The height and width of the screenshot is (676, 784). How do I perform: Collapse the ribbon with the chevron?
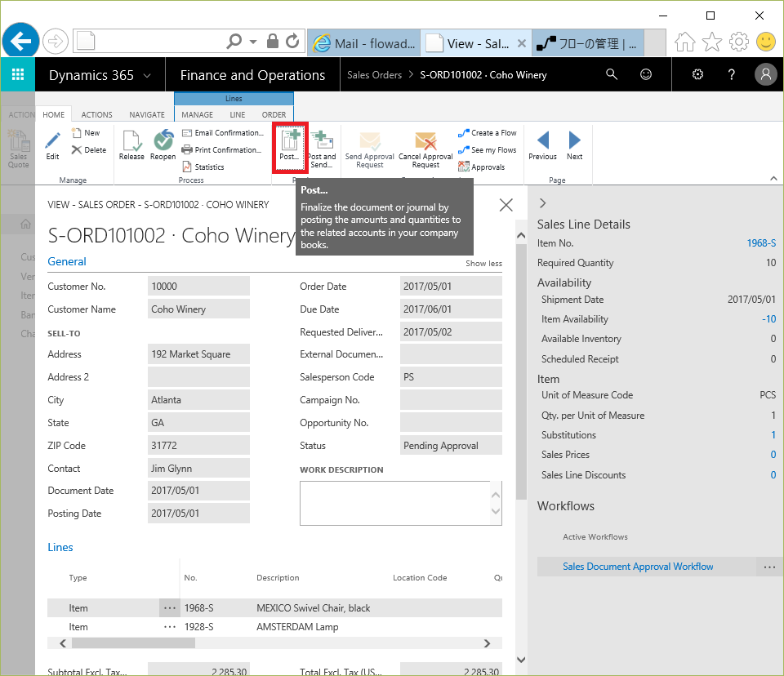(773, 179)
